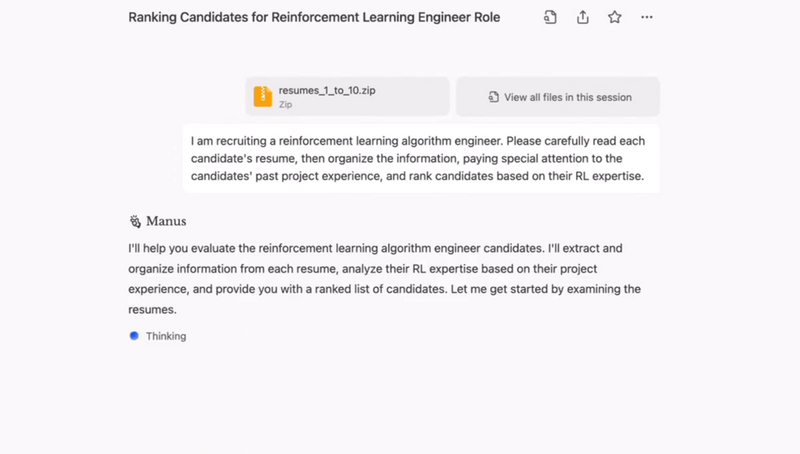Favorite this session with the star icon
This screenshot has height=454, width=800.
(x=615, y=17)
